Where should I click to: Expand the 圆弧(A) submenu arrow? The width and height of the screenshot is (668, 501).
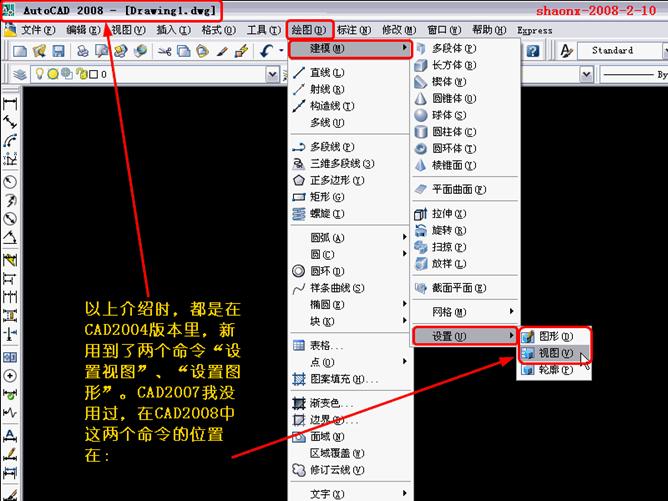[x=404, y=237]
